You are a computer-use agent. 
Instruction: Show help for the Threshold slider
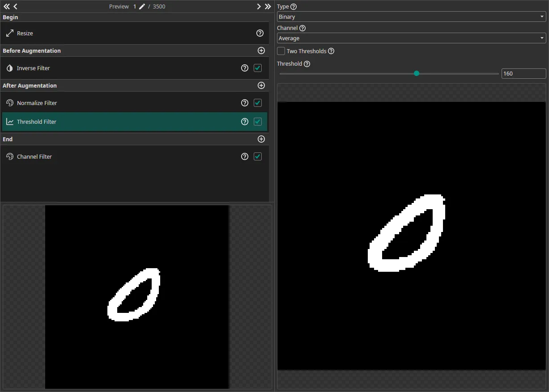pos(307,64)
